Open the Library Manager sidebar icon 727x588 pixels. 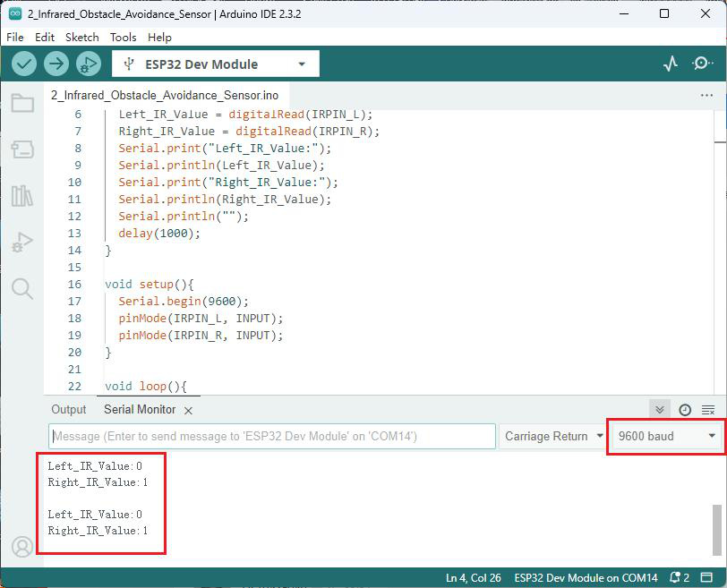pos(22,196)
